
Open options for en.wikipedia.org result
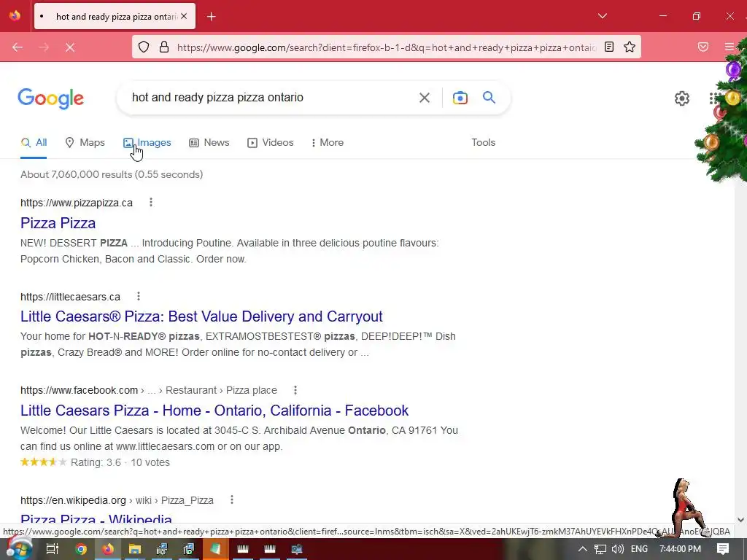pos(231,499)
